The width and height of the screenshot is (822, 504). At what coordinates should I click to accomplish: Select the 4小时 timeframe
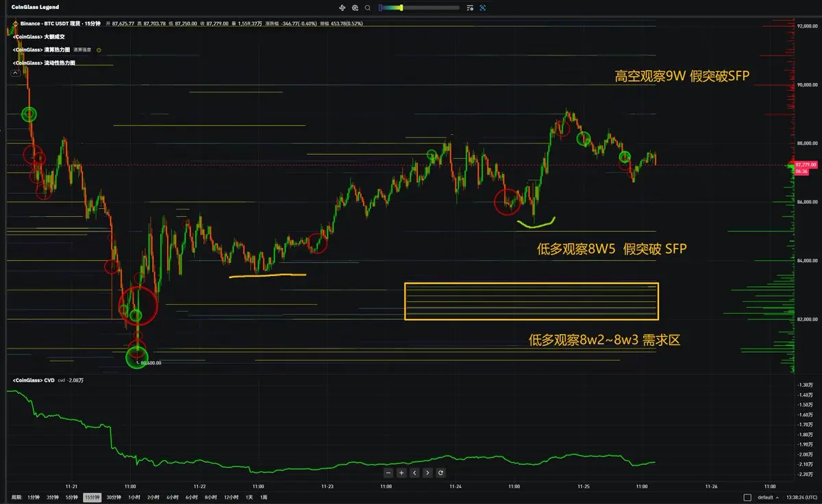pyautogui.click(x=173, y=497)
